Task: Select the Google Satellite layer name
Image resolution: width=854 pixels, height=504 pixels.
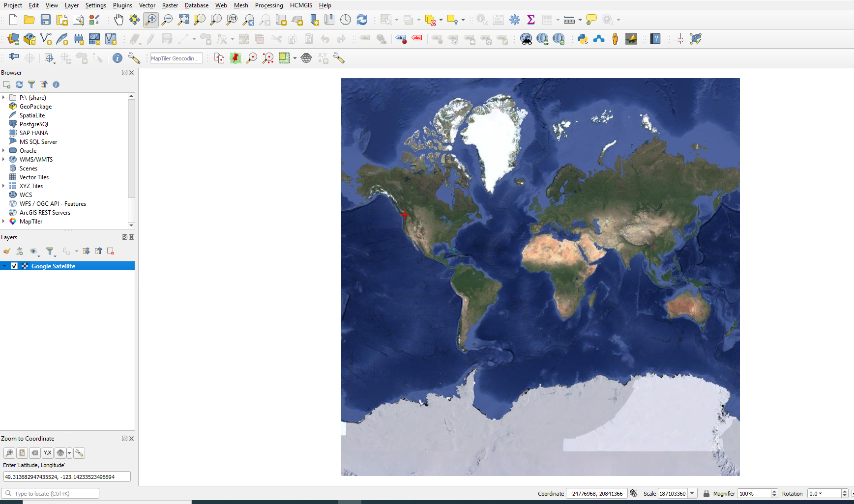Action: pyautogui.click(x=53, y=266)
